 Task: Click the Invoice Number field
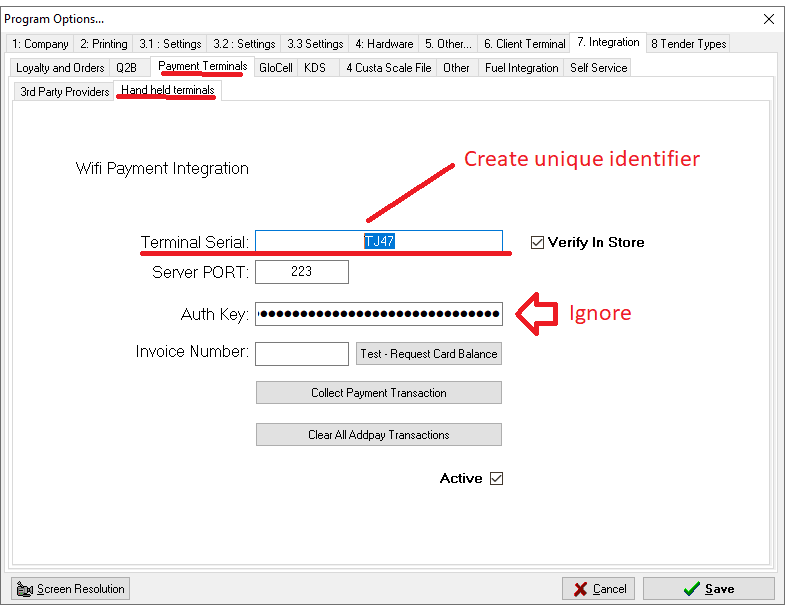(x=302, y=353)
